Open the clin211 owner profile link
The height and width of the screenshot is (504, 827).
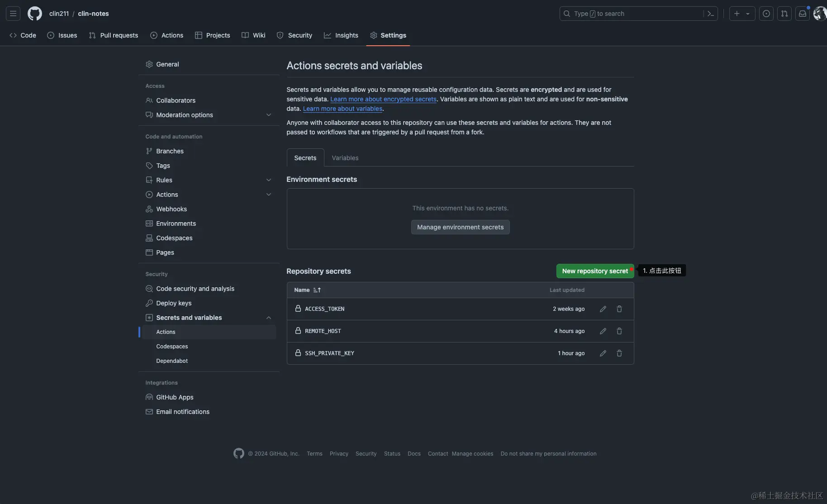click(x=59, y=14)
